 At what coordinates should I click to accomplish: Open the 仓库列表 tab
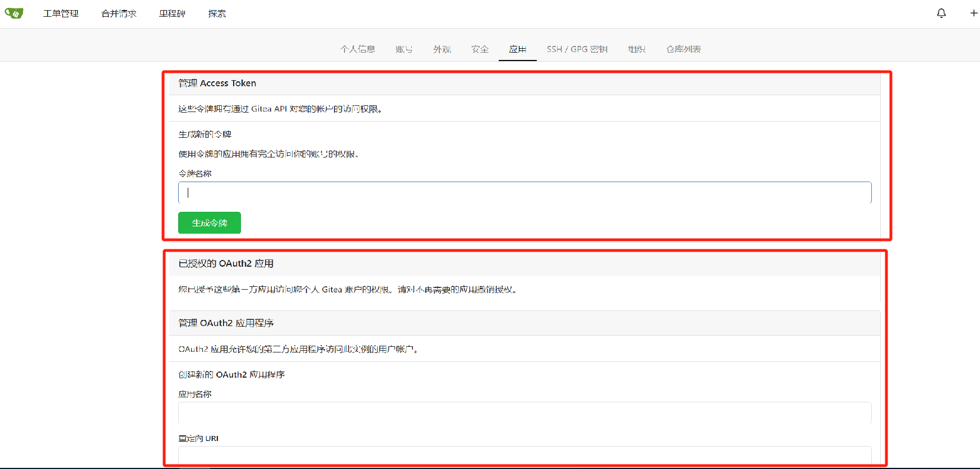684,49
